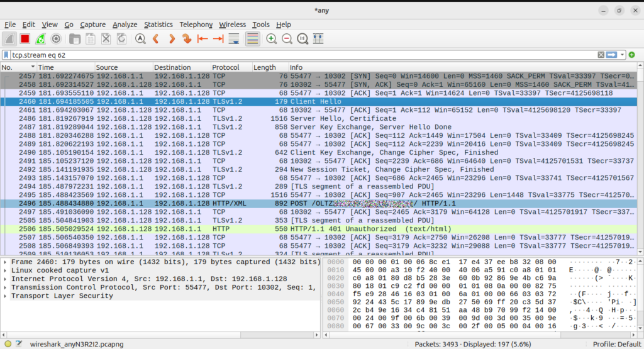Toggle auto scroll during live capture

click(x=234, y=39)
